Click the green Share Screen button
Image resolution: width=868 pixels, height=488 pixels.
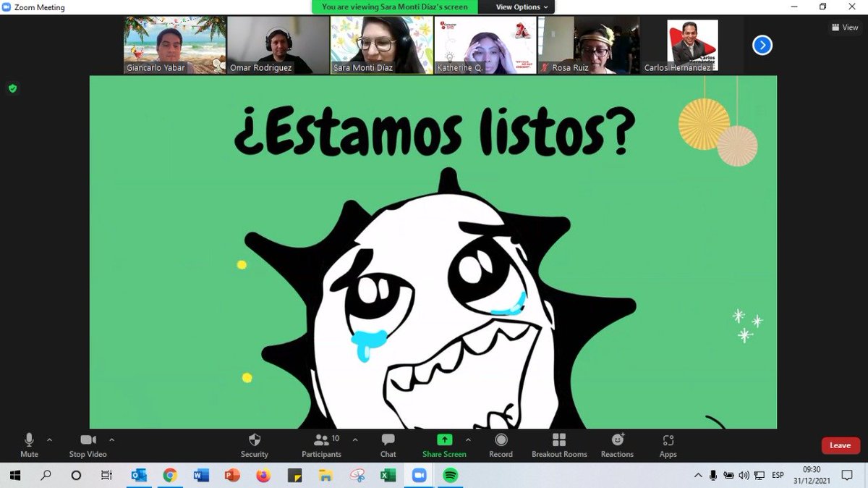444,445
